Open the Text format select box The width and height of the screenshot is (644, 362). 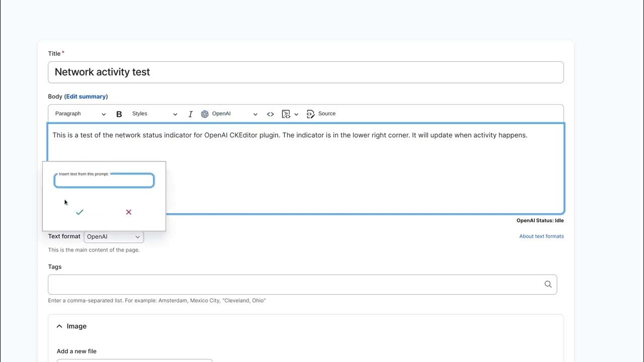click(114, 237)
